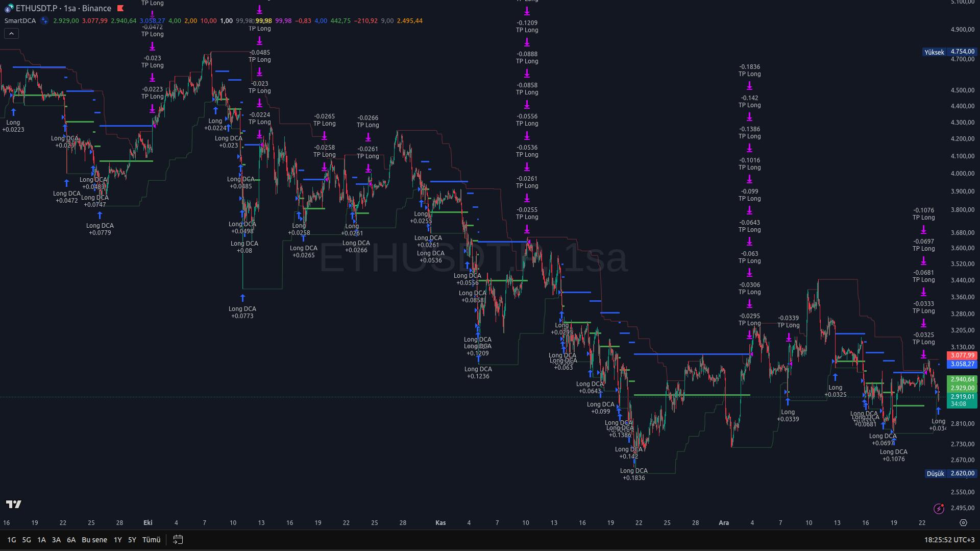Image resolution: width=980 pixels, height=551 pixels.
Task: Switch to the 3A time range
Action: [56, 540]
